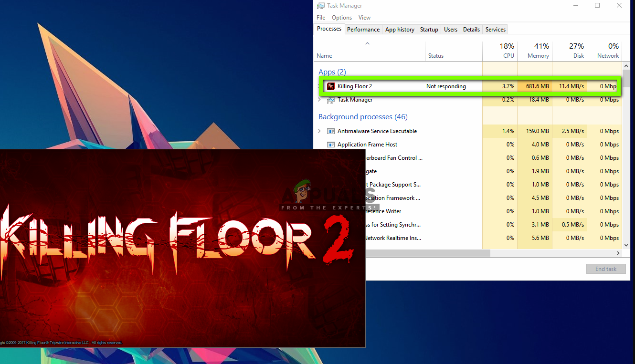635x364 pixels.
Task: Click the Killing Floor 2 splash screen window
Action: [182, 248]
